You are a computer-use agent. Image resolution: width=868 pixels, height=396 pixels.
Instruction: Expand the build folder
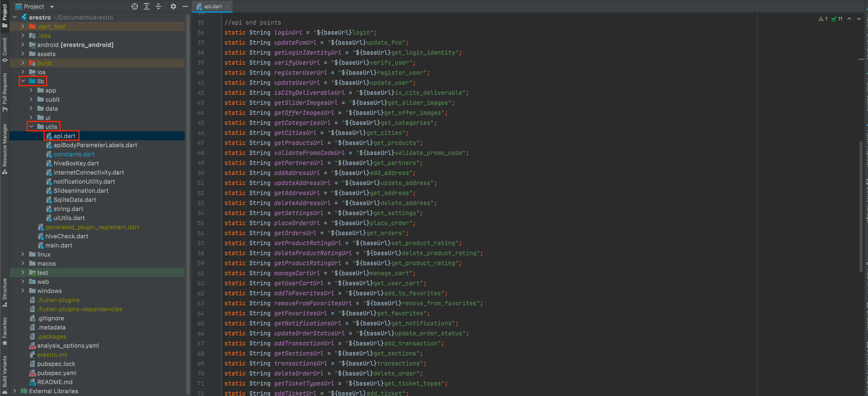click(x=23, y=63)
